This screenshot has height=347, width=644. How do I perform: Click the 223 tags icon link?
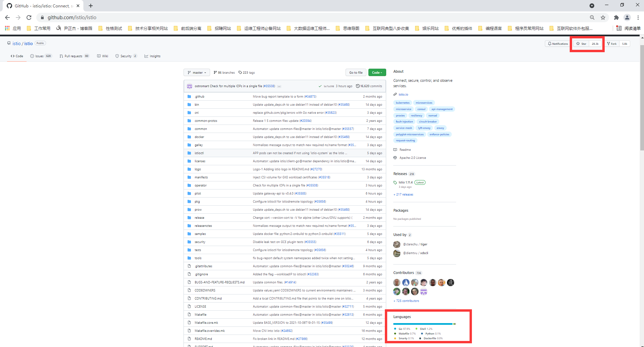click(x=240, y=73)
